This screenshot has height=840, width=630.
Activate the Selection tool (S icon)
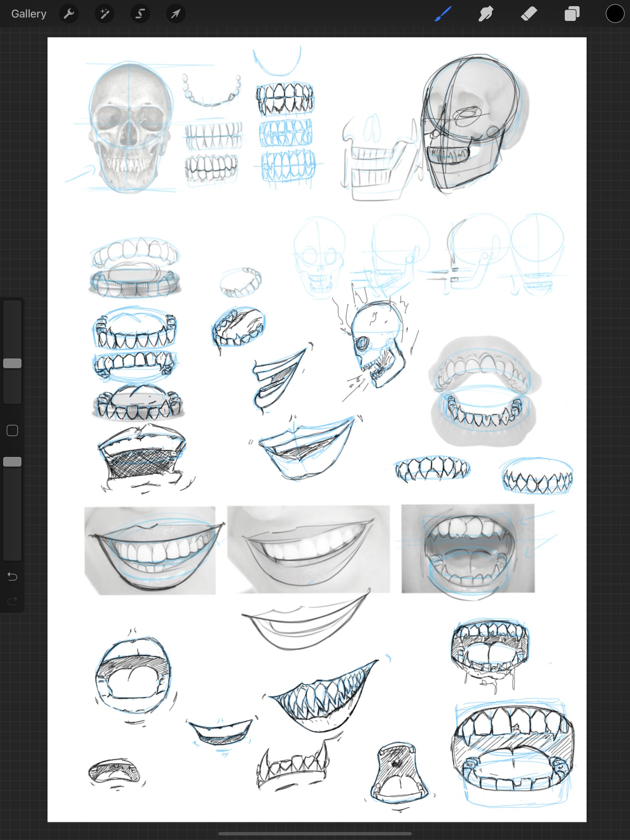[140, 14]
